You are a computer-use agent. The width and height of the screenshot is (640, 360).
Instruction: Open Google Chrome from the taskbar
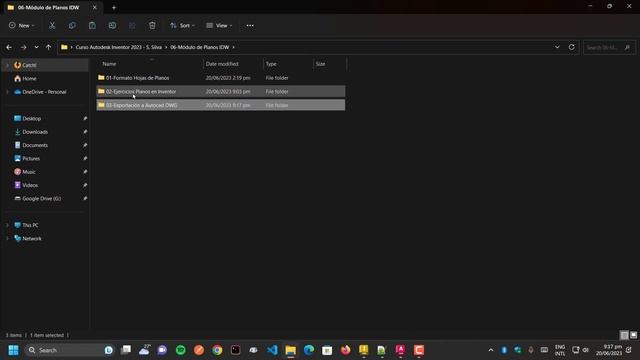217,350
